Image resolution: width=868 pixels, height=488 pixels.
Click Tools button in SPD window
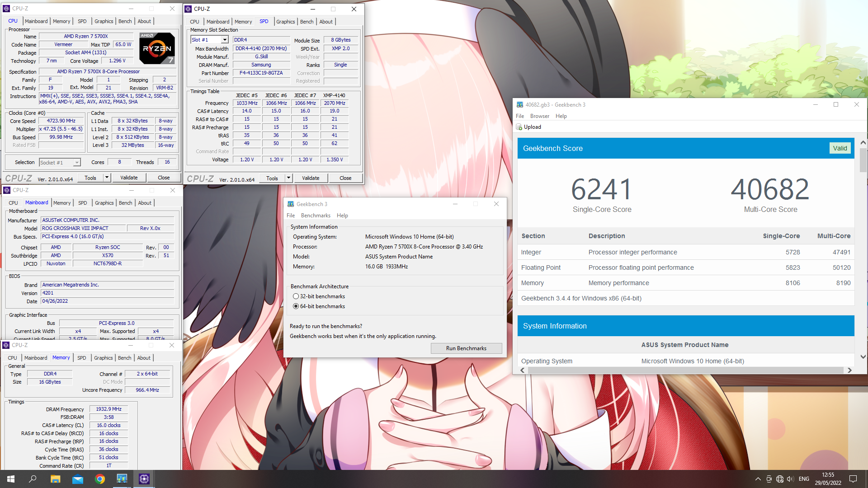click(272, 178)
